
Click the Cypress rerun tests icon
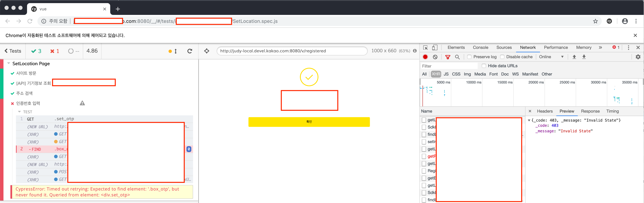coord(190,51)
